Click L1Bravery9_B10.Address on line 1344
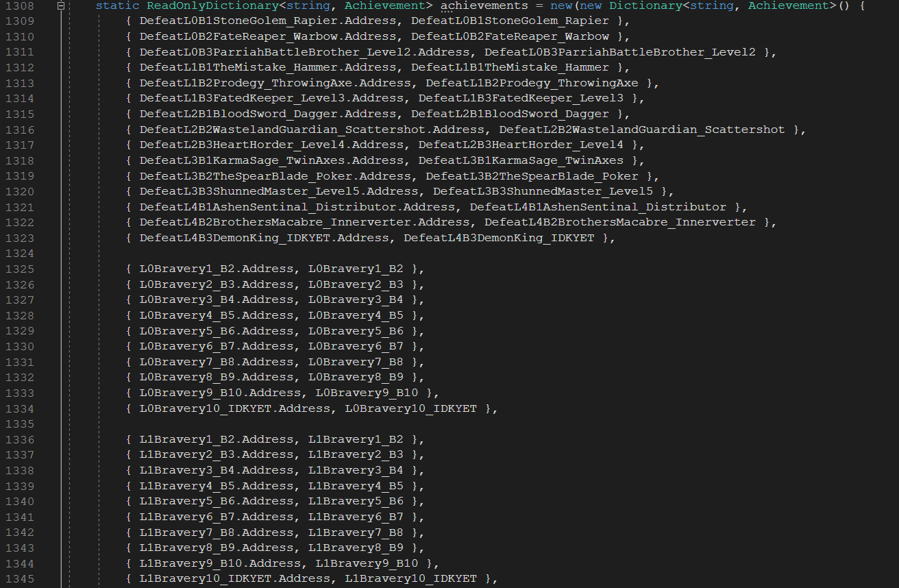 [220, 563]
